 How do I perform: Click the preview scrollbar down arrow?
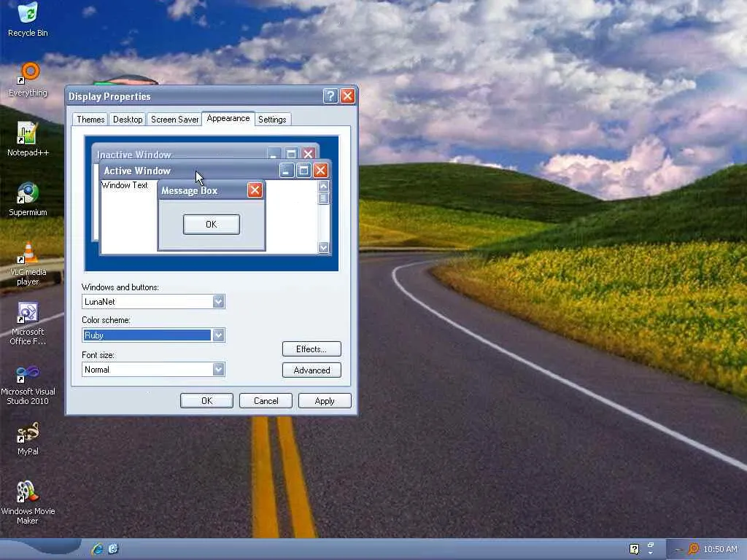pos(323,247)
